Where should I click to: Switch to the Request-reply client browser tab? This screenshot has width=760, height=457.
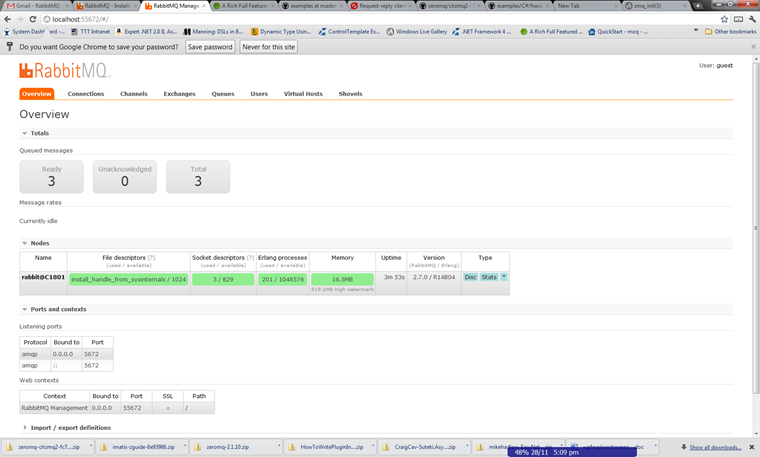tap(381, 6)
